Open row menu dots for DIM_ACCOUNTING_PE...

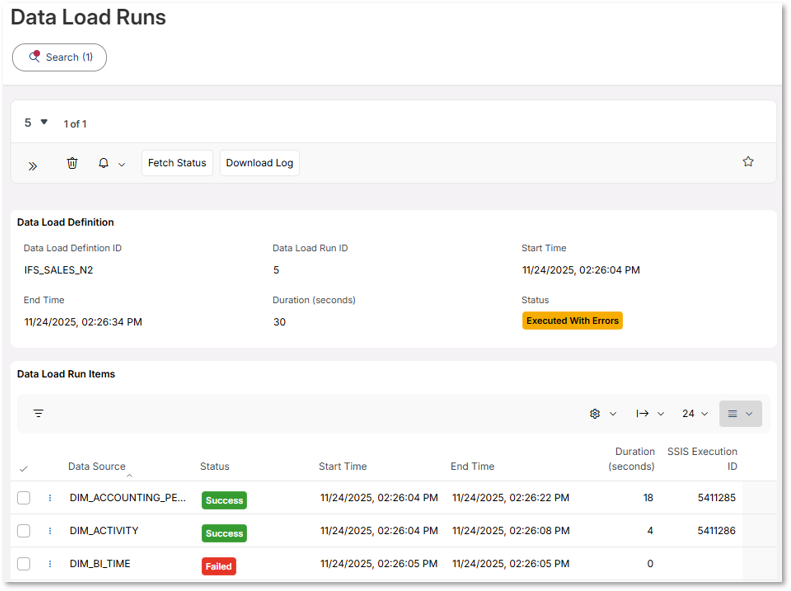(x=50, y=498)
